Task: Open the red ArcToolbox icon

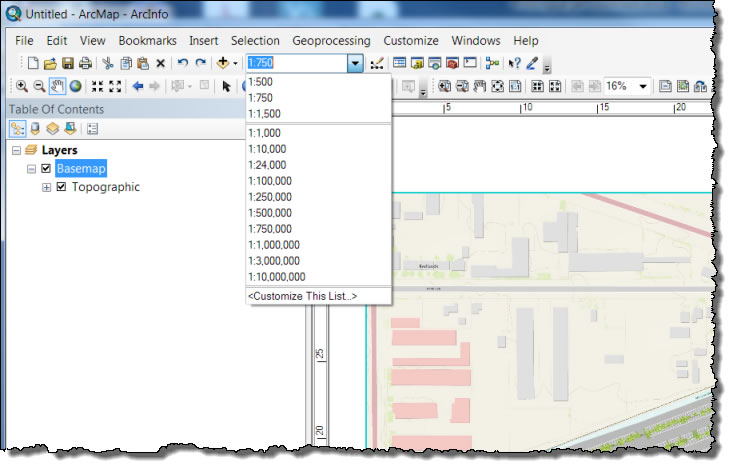Action: click(x=452, y=63)
